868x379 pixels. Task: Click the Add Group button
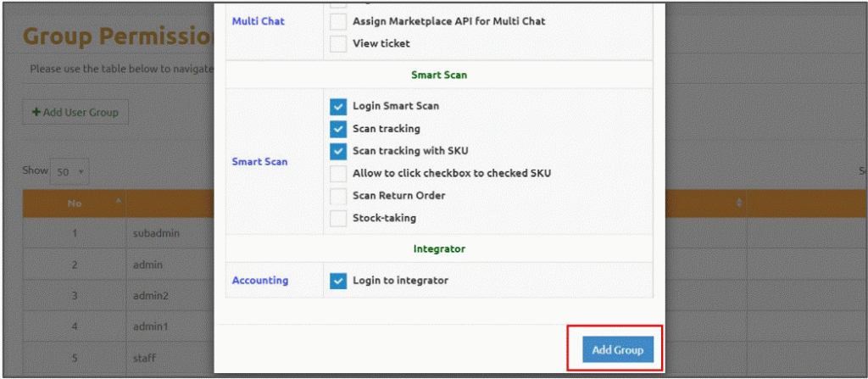coord(618,349)
